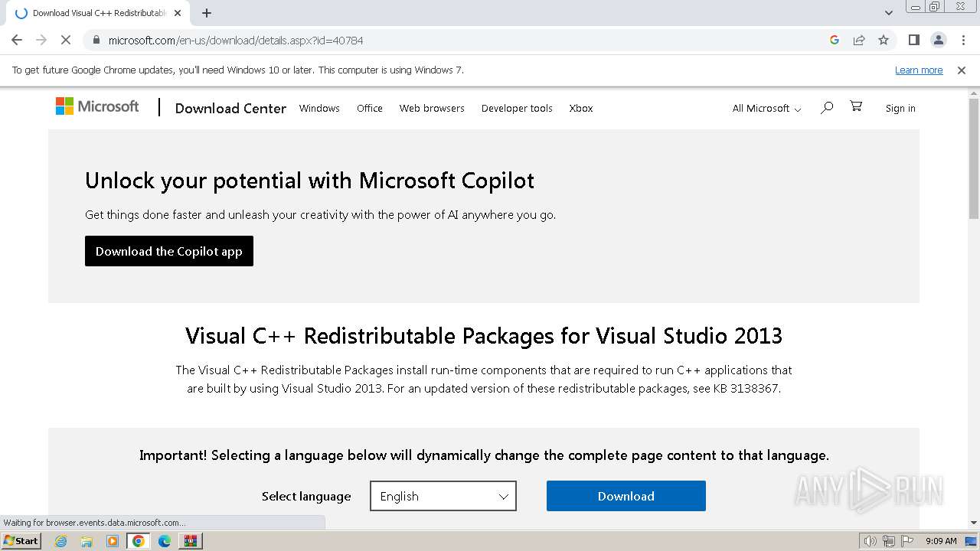Open Microsoft Edge from taskbar
Viewport: 980px width, 551px height.
165,541
